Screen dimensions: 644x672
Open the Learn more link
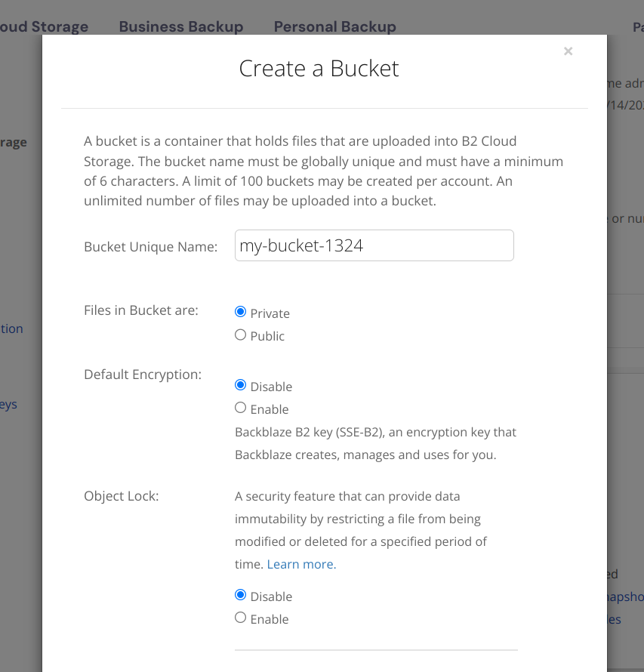301,565
